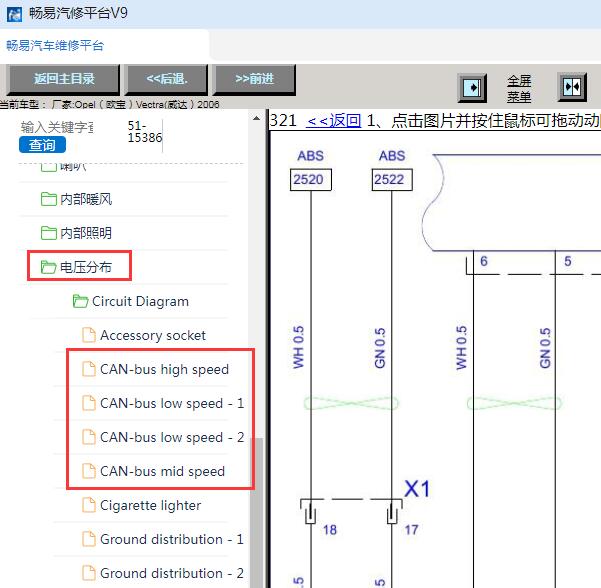The image size is (601, 588).
Task: Click the 内部照明 folder icon
Action: [x=49, y=233]
